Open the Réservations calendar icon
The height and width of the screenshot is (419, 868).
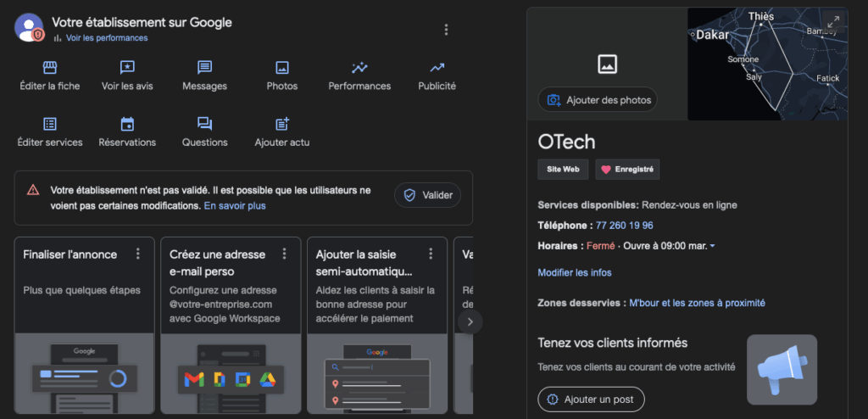coord(127,124)
